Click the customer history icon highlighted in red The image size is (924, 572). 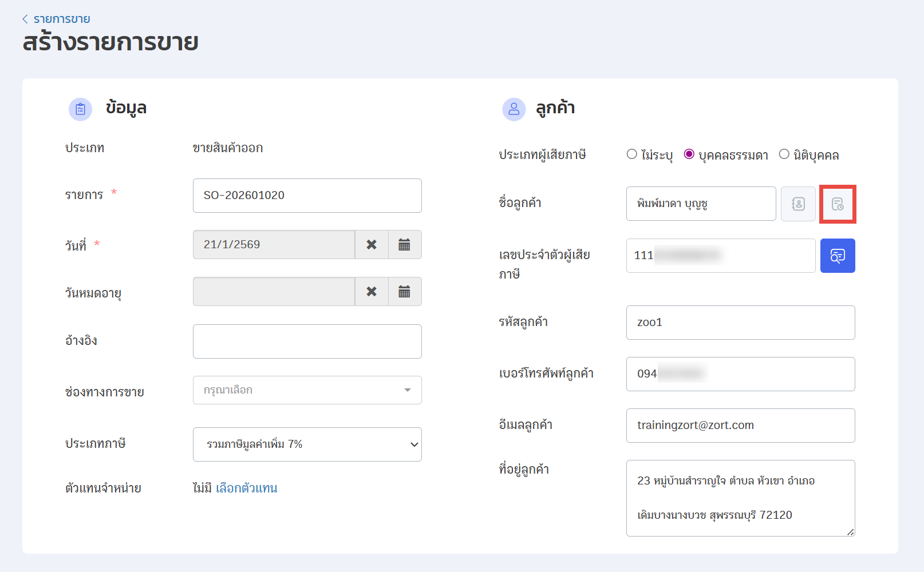[838, 204]
